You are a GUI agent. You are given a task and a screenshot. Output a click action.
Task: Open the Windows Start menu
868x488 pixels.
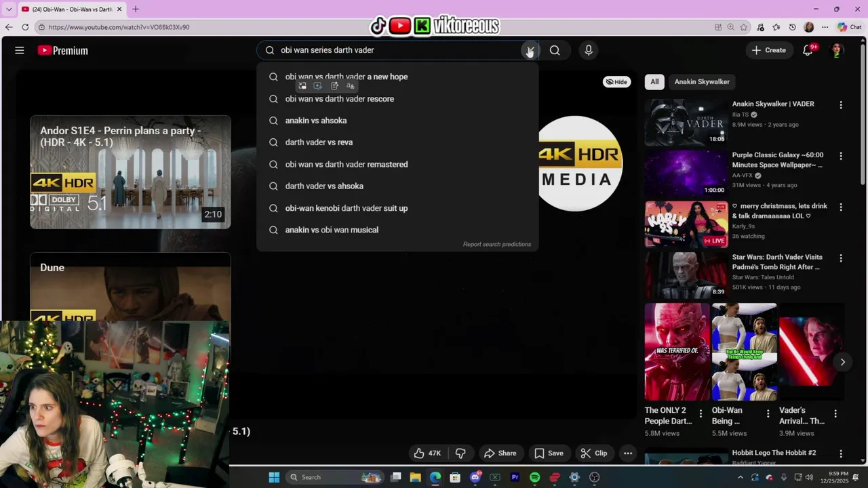click(x=274, y=477)
